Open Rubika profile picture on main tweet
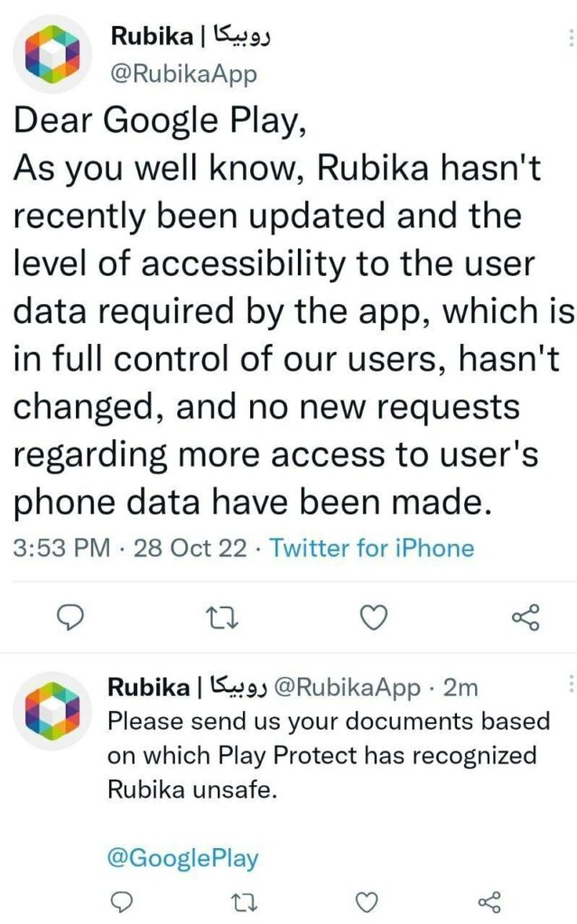Viewport: 577px width, 924px height. coord(51,53)
